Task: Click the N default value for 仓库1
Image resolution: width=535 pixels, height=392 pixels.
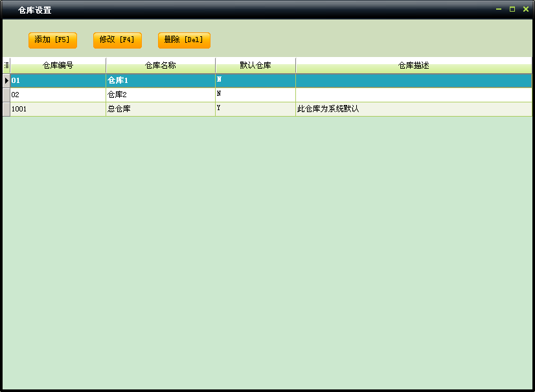Action: tap(256, 80)
